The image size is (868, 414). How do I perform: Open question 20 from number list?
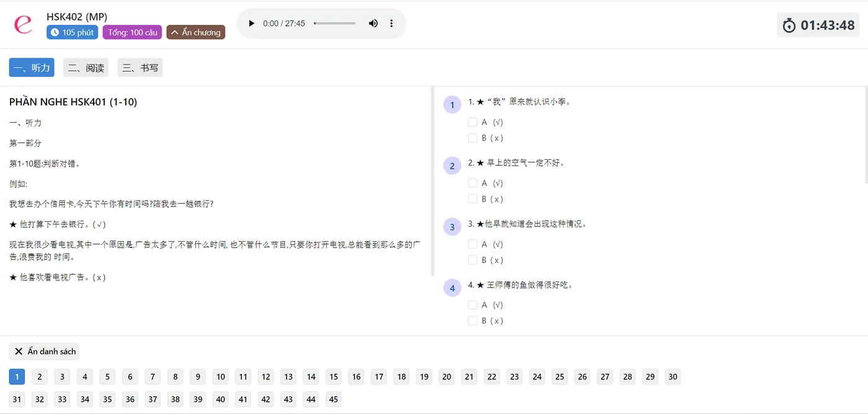coord(447,377)
